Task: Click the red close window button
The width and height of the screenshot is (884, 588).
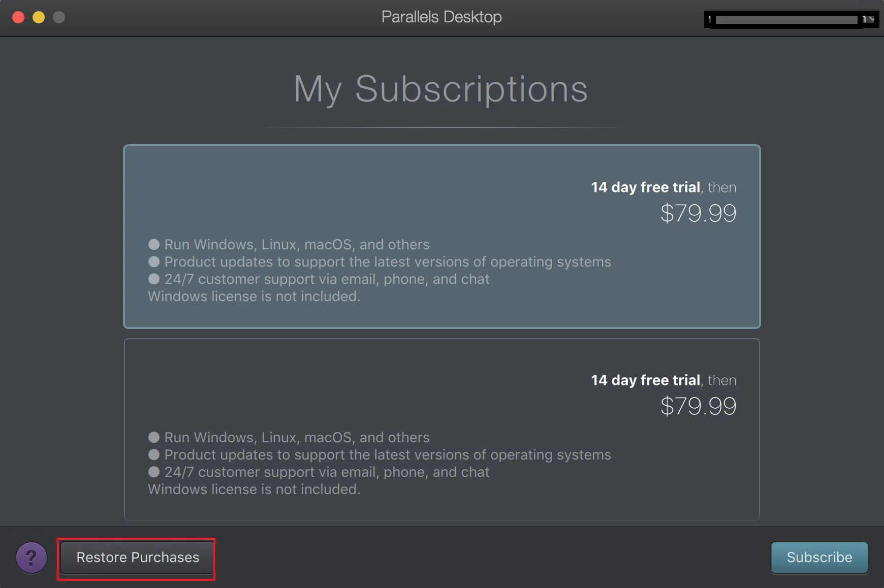Action: point(18,17)
